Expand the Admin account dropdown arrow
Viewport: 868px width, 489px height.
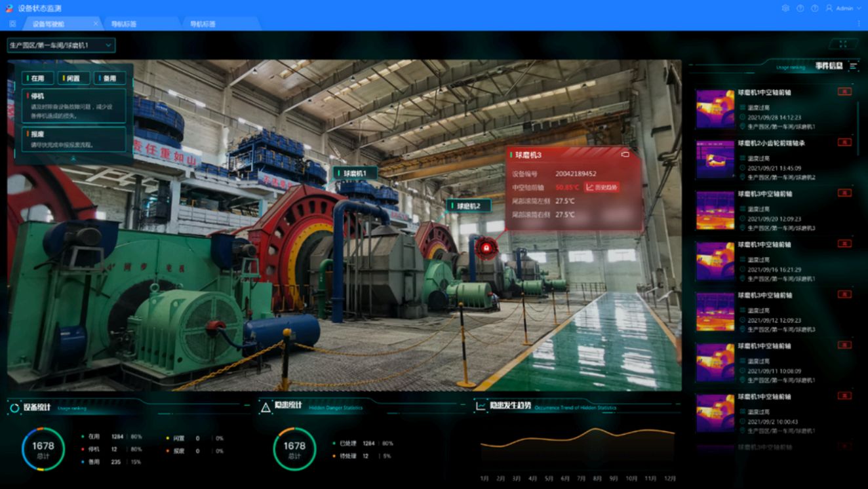coord(859,9)
